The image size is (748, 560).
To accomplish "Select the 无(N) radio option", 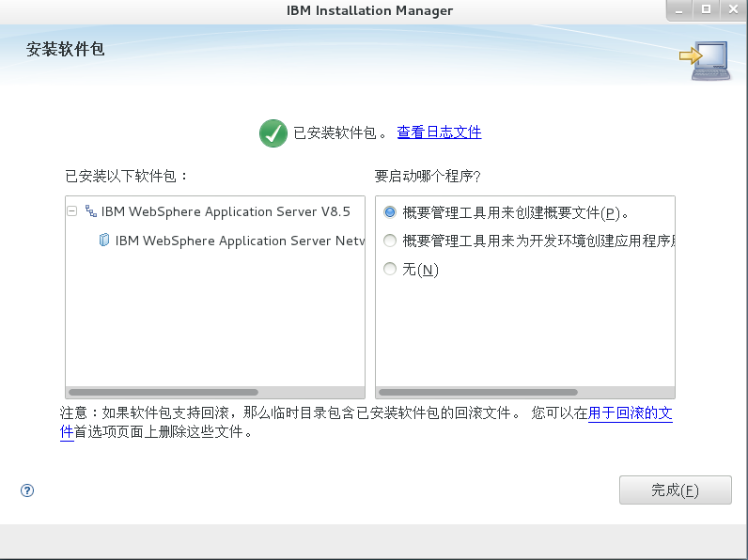I will click(x=390, y=269).
